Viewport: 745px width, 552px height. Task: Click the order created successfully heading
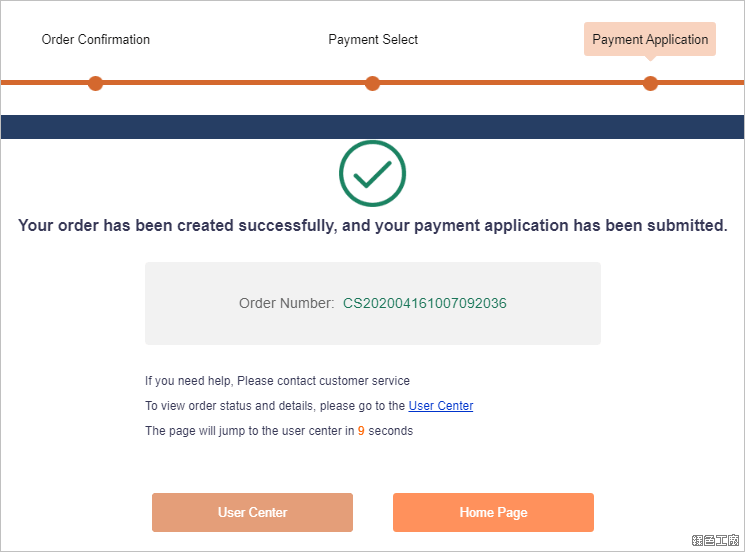(x=372, y=225)
